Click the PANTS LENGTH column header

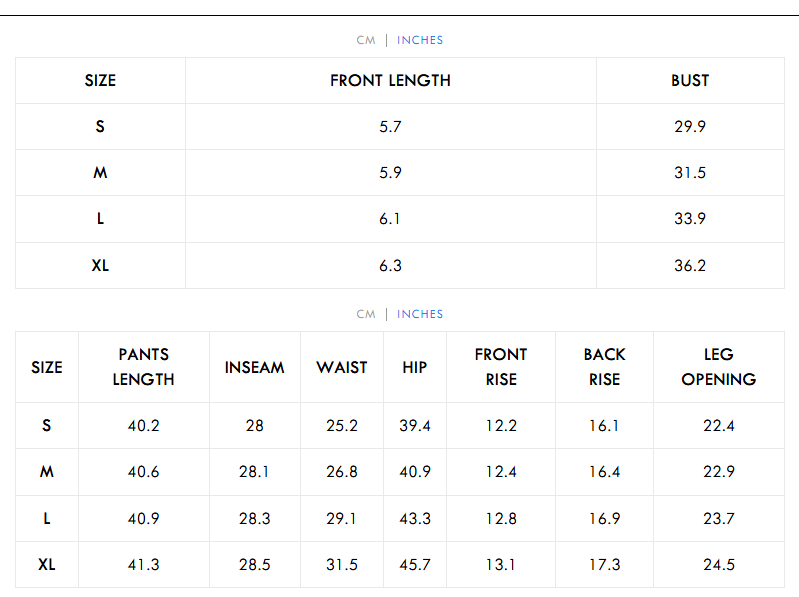point(143,367)
